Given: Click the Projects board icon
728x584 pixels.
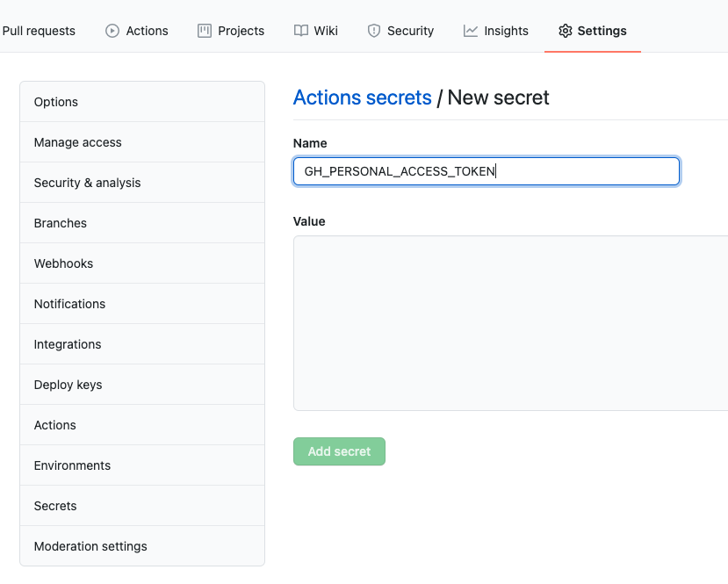Looking at the screenshot, I should point(205,31).
